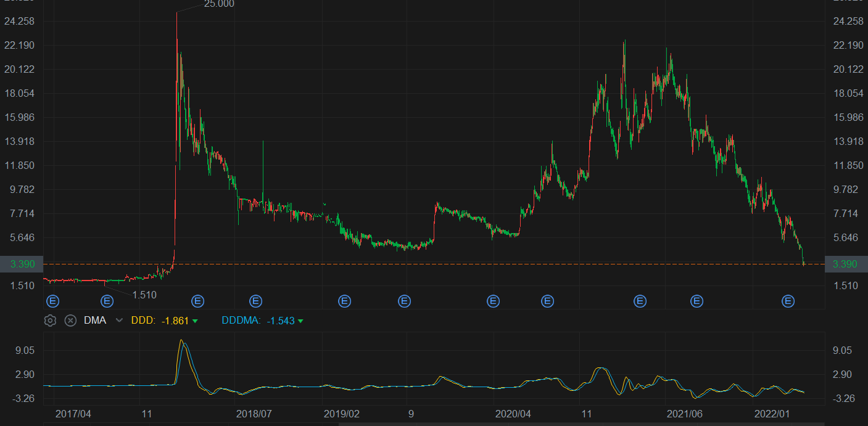The width and height of the screenshot is (868, 426).
Task: Click the 2017/04 date on the time axis
Action: [x=72, y=414]
